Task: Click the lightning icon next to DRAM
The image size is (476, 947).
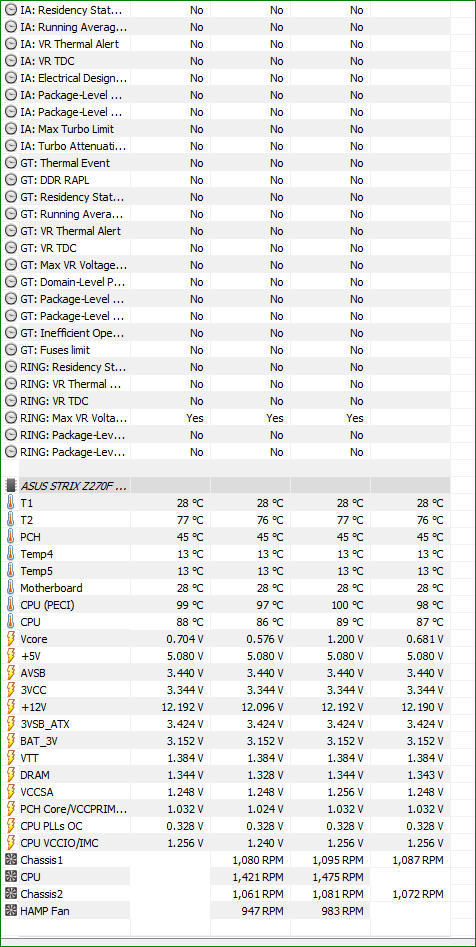Action: pos(10,775)
